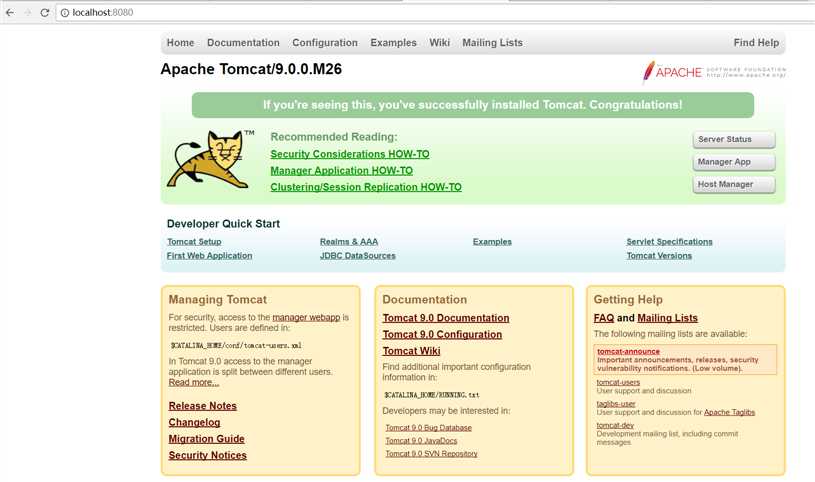815x482 pixels.
Task: Open the Release Notes link
Action: pyautogui.click(x=203, y=406)
